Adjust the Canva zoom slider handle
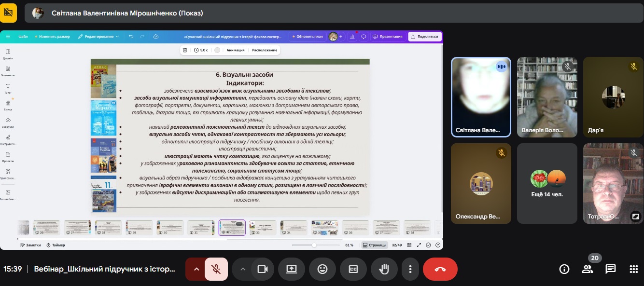 [x=314, y=245]
